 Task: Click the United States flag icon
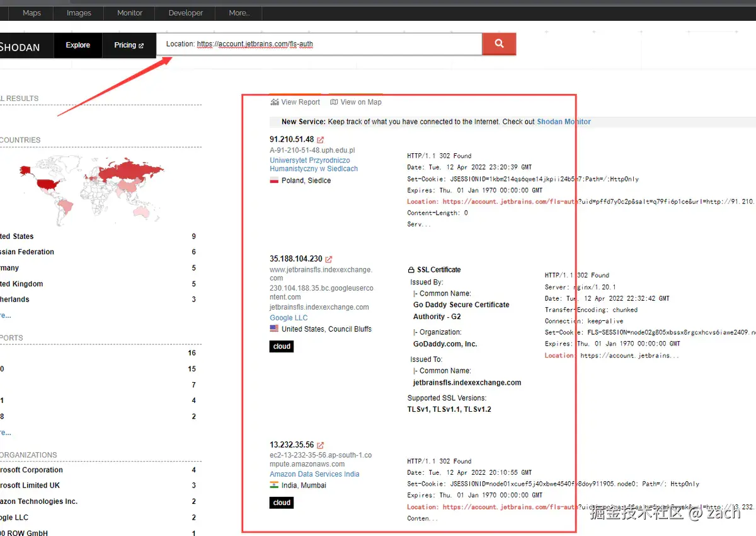[274, 329]
